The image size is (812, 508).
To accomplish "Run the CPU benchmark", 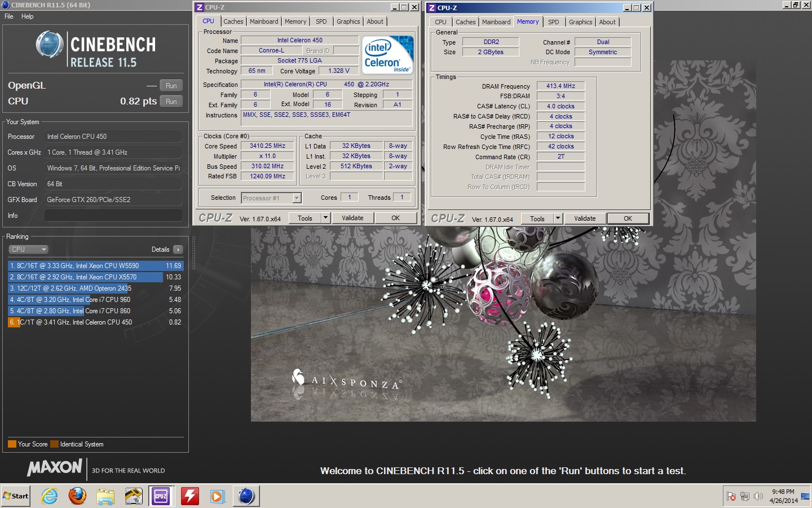I will click(171, 102).
